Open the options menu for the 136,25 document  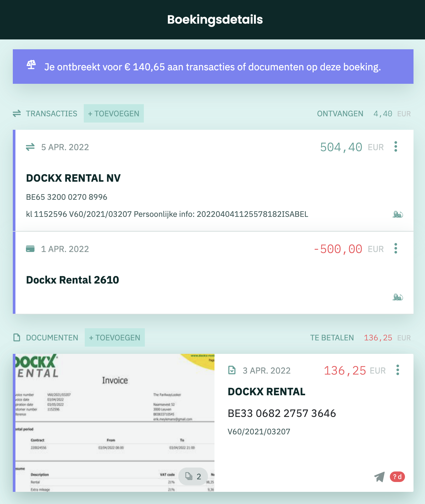tap(398, 370)
